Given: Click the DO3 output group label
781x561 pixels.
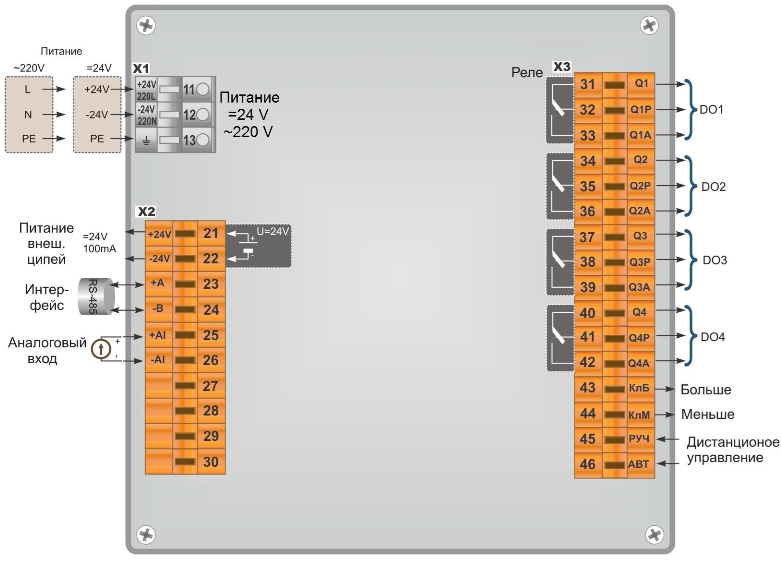Looking at the screenshot, I should pos(715,260).
